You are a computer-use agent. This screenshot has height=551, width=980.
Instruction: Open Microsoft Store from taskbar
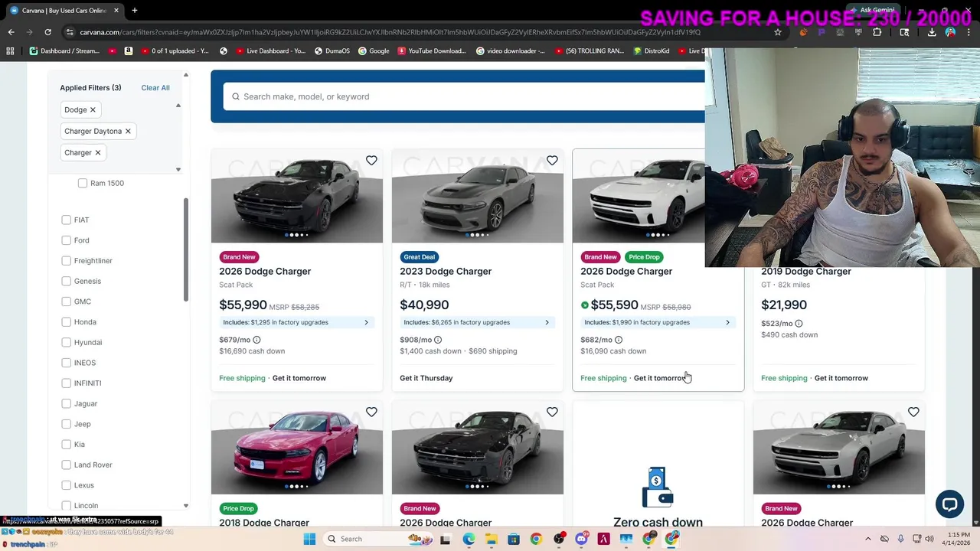click(514, 539)
